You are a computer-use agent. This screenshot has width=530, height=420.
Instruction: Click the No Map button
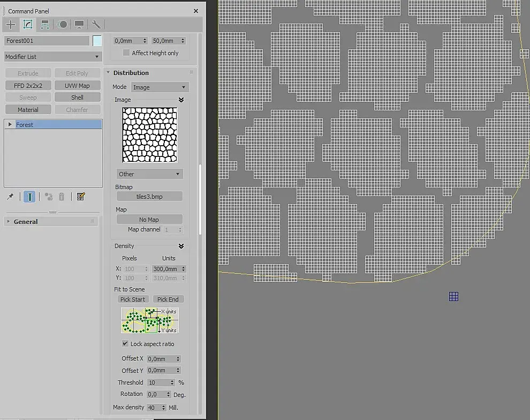click(x=149, y=220)
